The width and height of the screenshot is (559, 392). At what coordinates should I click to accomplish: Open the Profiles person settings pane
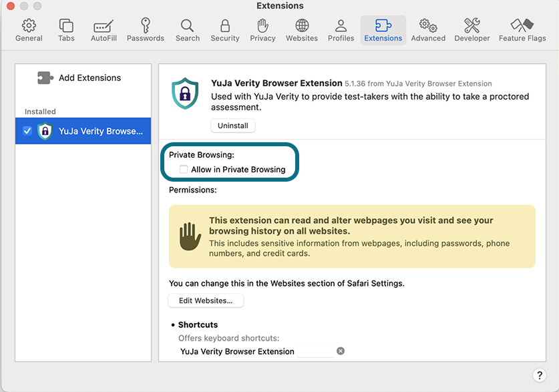[341, 30]
